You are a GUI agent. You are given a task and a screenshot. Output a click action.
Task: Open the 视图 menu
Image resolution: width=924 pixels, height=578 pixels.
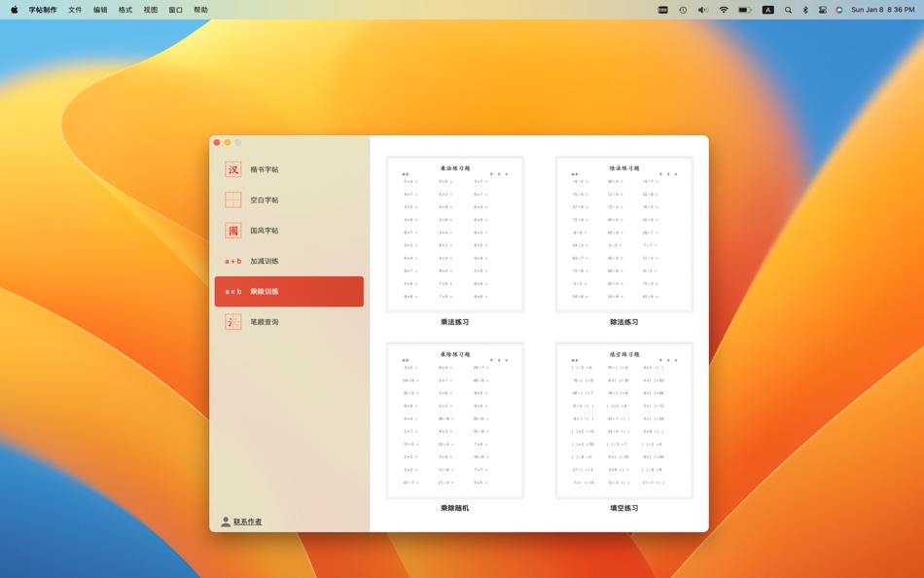[x=150, y=10]
